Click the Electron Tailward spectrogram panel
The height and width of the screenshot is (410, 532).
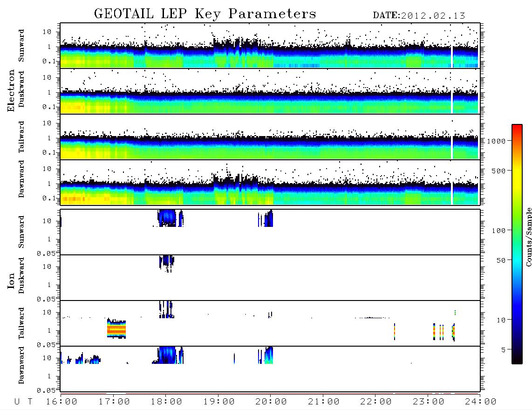[270, 137]
